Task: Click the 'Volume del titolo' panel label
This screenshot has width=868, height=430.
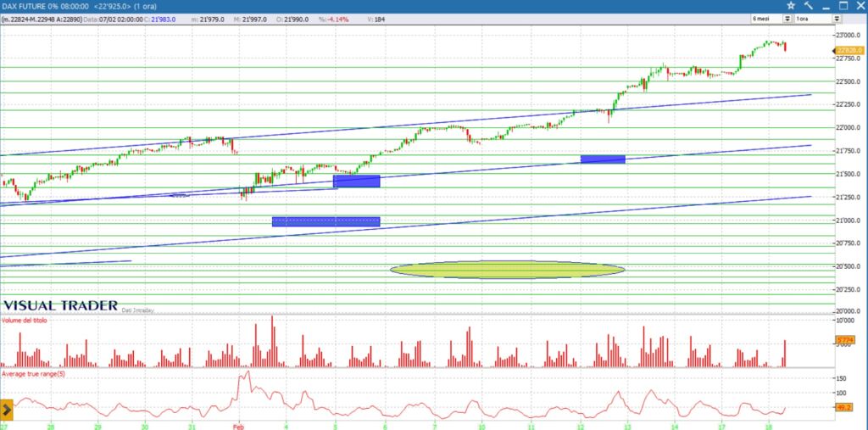Action: (x=25, y=321)
